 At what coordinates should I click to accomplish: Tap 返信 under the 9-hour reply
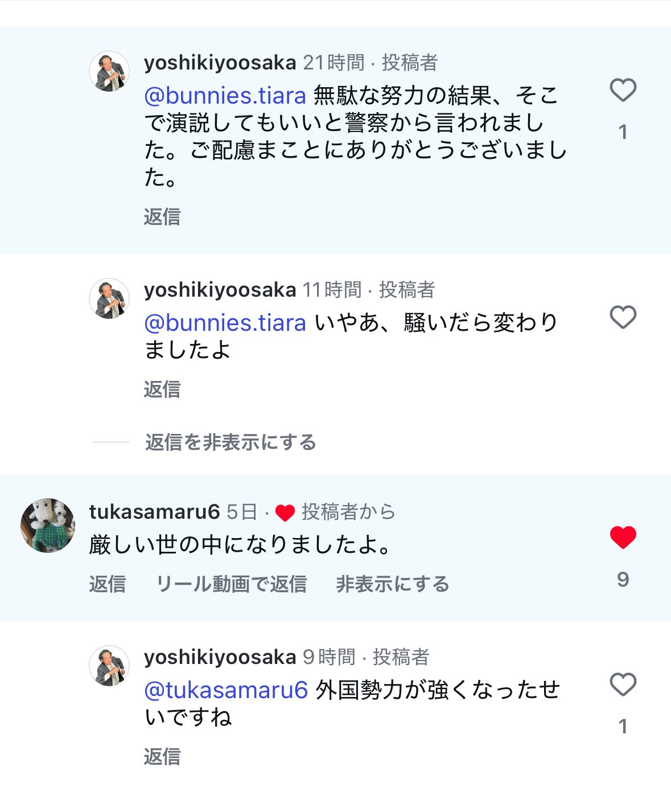pos(162,757)
